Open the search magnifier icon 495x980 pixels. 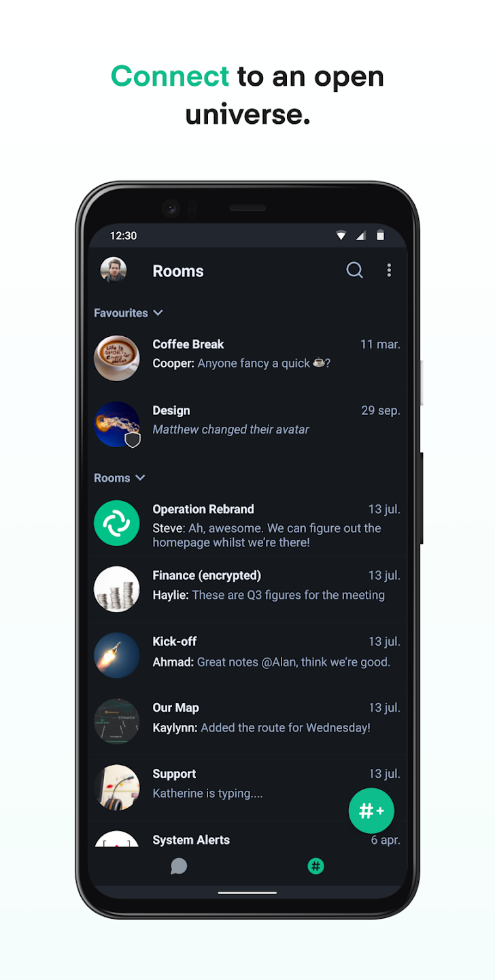click(355, 270)
